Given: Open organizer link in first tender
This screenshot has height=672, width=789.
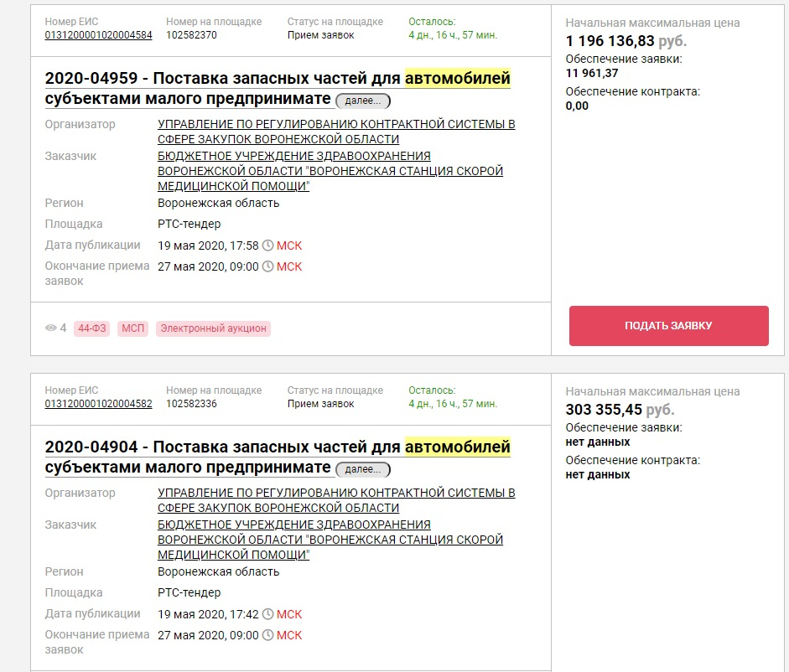Looking at the screenshot, I should [335, 132].
